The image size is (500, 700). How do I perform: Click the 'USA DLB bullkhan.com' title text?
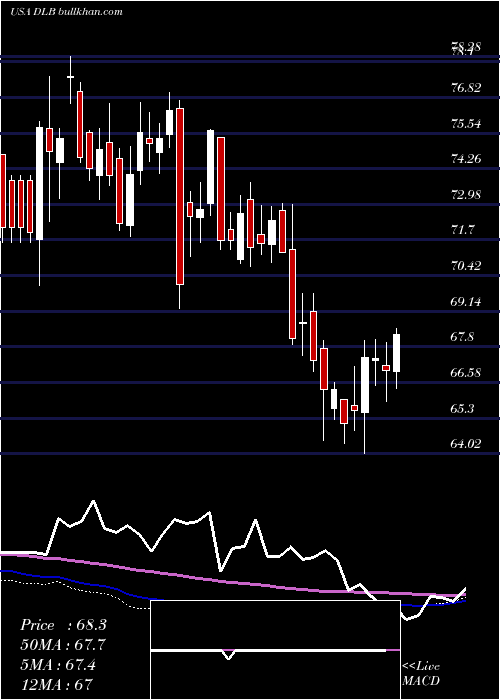click(x=66, y=12)
